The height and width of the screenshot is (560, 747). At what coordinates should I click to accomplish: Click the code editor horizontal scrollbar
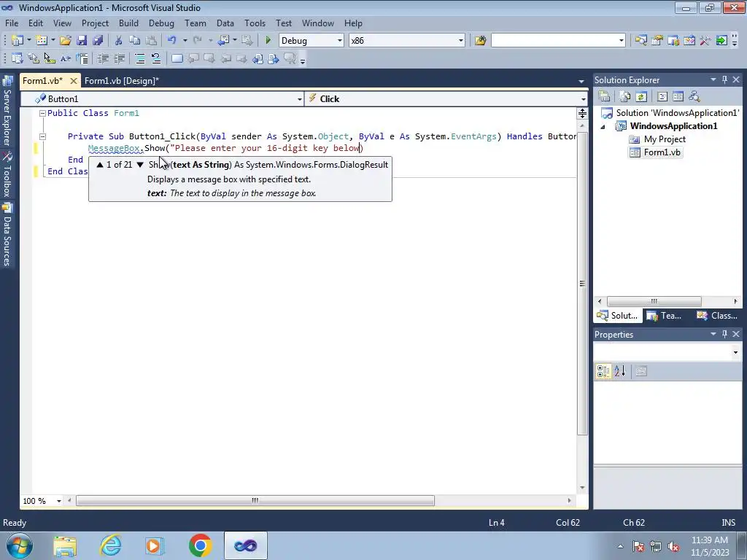pos(255,500)
